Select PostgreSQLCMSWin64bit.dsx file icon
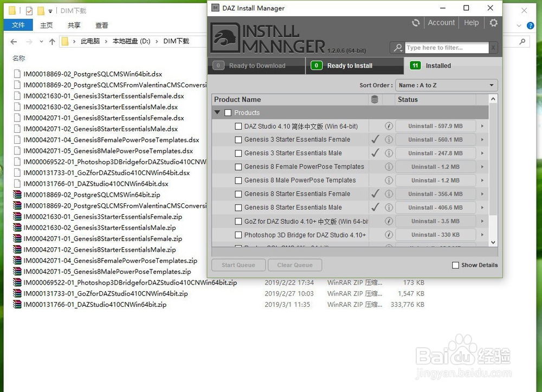The image size is (542, 392). click(17, 74)
